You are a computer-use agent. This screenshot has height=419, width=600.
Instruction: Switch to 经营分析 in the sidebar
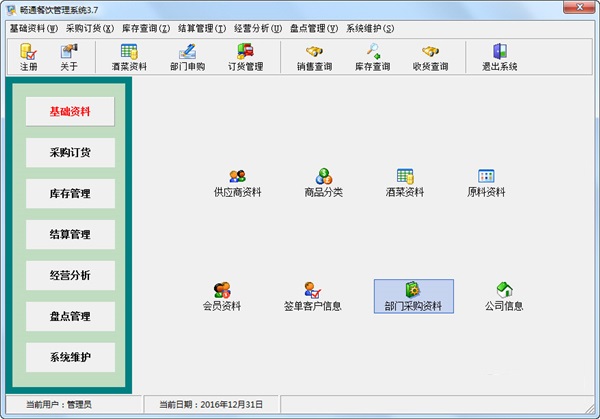tap(70, 276)
